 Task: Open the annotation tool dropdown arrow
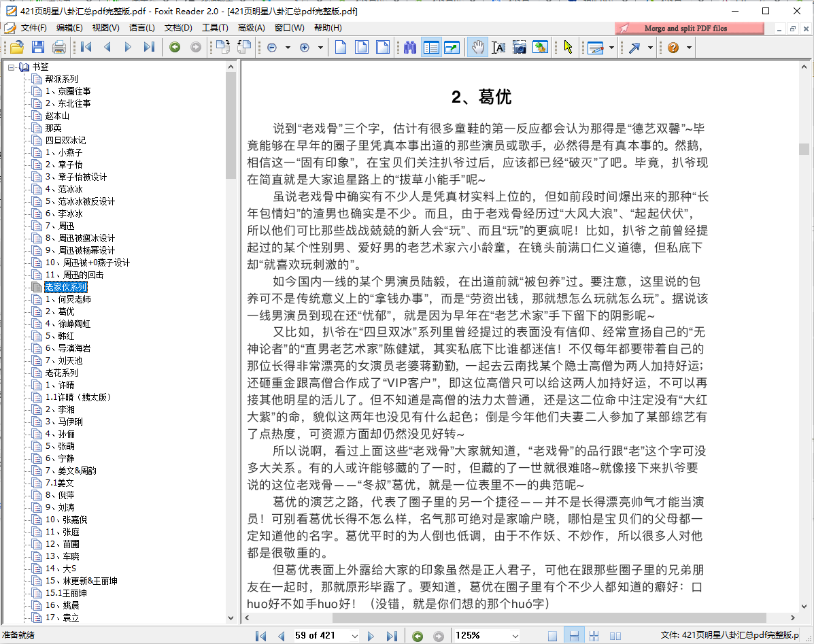(611, 48)
